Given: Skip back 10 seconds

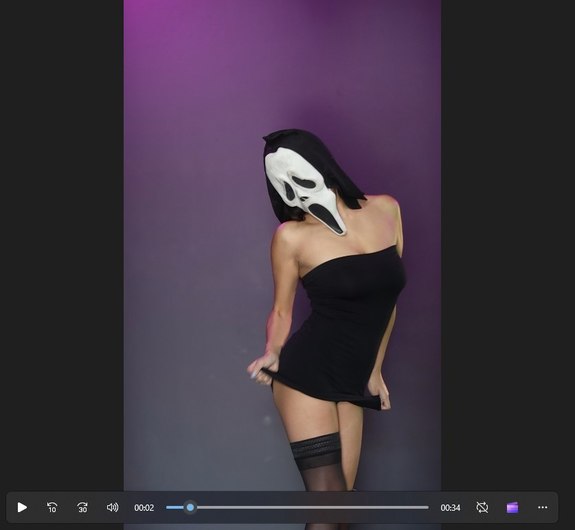Looking at the screenshot, I should pos(52,508).
